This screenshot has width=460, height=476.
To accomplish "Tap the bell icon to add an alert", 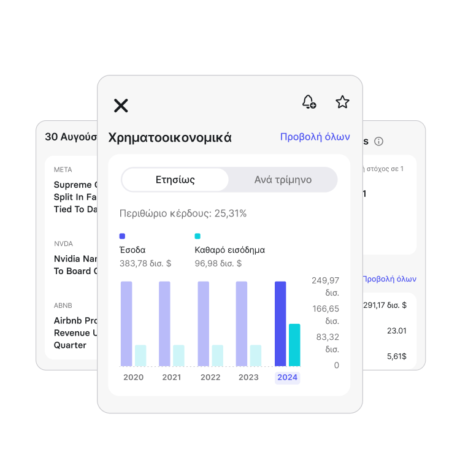I will pos(309,102).
